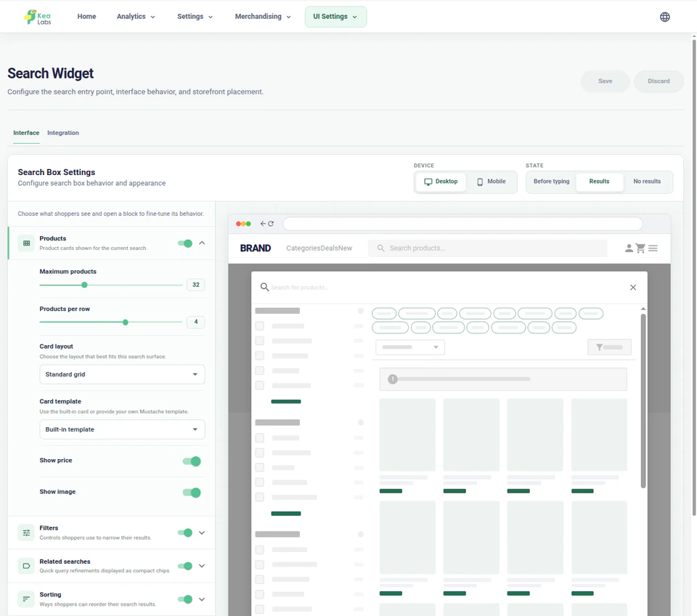Close the search overlay with X
This screenshot has height=616, width=697.
point(633,288)
